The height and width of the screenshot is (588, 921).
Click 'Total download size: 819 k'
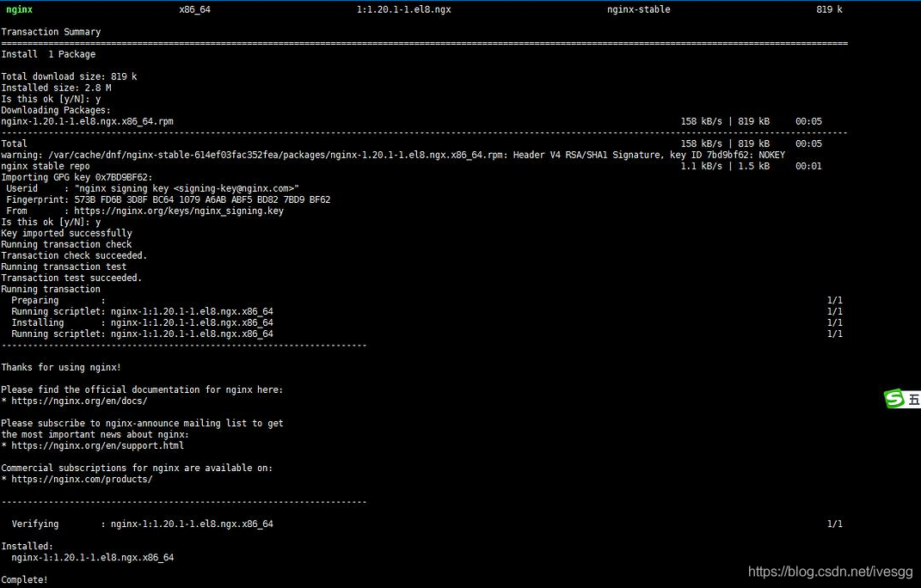(x=69, y=77)
